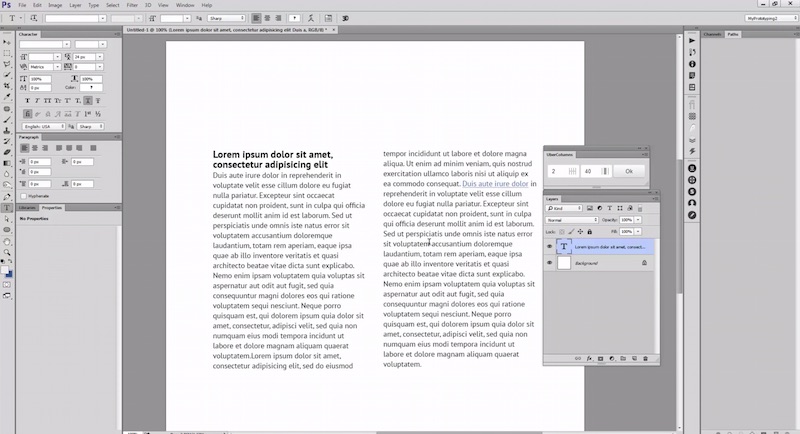Hide the Background layer eye icon
The width and height of the screenshot is (800, 434).
(x=549, y=263)
